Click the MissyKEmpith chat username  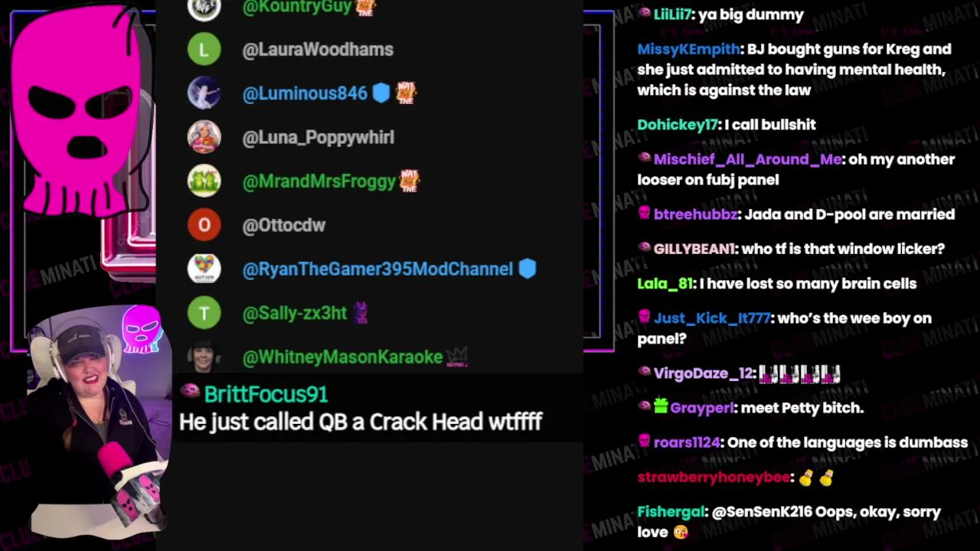[x=688, y=49]
